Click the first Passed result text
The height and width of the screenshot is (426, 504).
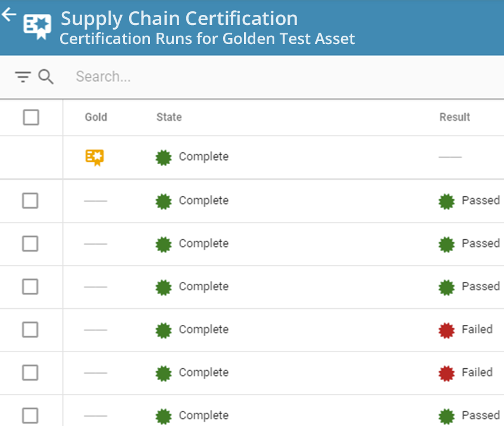click(x=481, y=201)
